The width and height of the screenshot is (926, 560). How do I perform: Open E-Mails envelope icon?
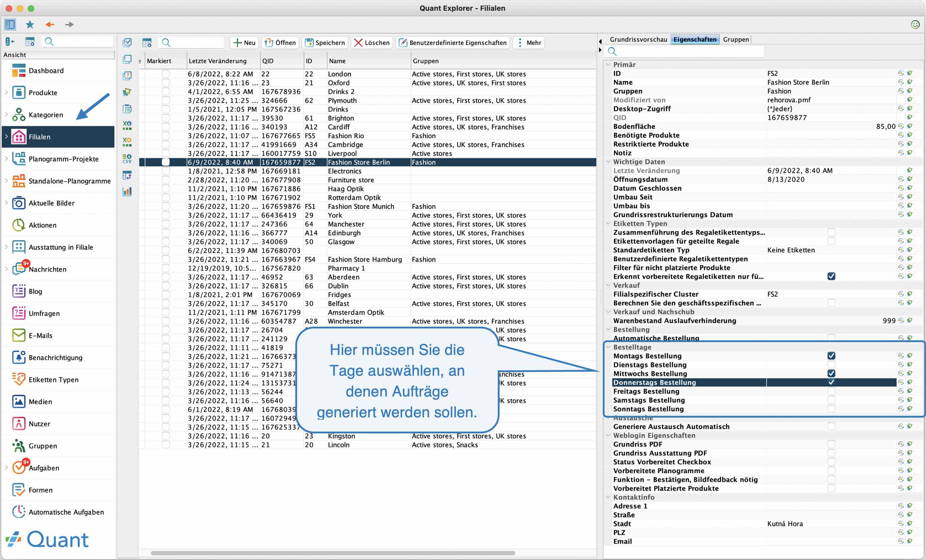[18, 335]
